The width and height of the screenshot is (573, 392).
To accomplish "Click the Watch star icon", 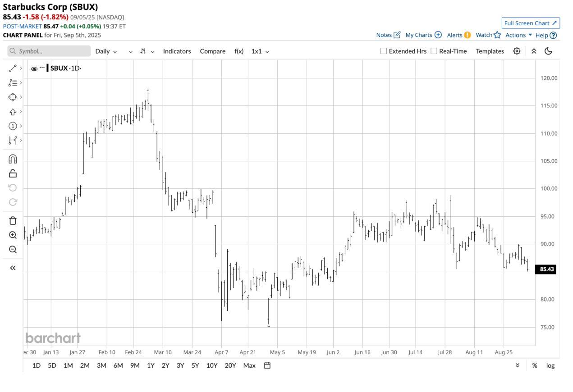I will pyautogui.click(x=497, y=35).
